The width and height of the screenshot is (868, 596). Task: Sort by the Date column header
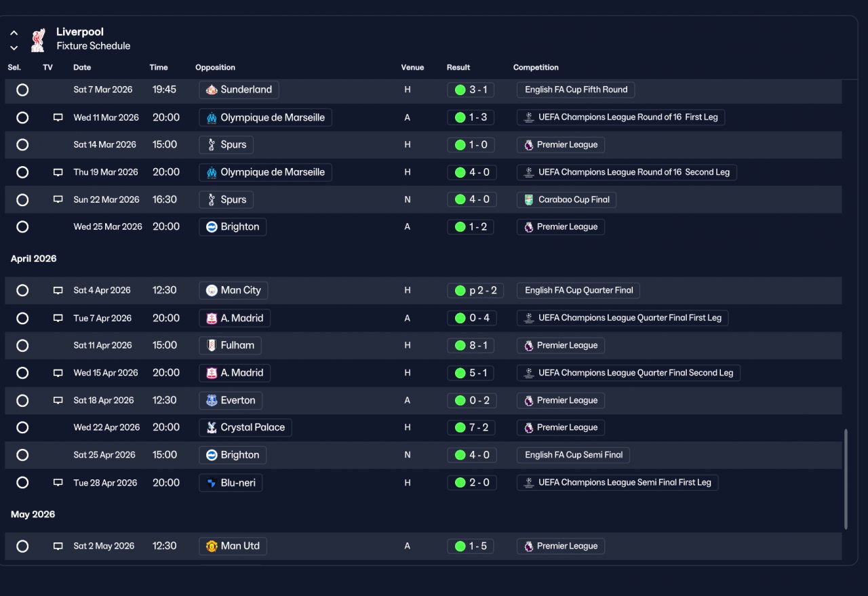(x=82, y=67)
